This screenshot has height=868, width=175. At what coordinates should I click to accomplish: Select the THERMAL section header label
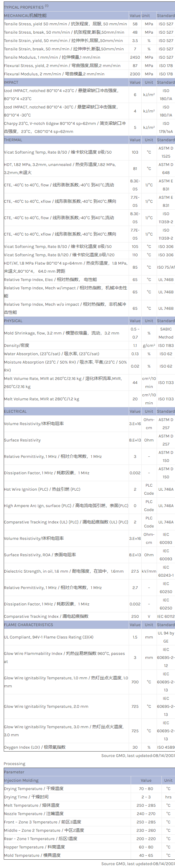click(x=13, y=140)
